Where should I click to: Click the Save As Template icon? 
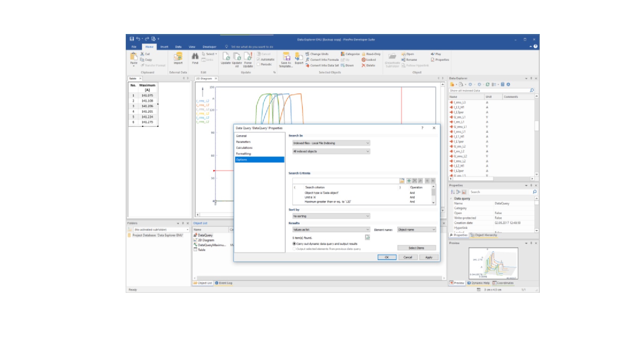point(286,56)
